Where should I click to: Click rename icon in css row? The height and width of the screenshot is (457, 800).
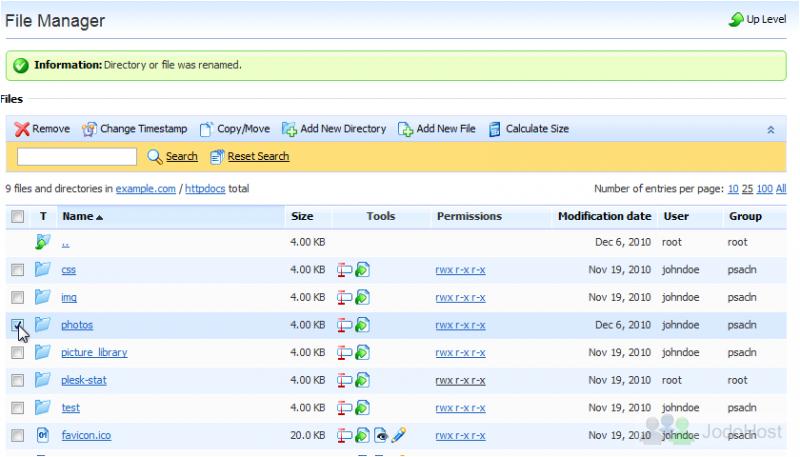click(344, 270)
